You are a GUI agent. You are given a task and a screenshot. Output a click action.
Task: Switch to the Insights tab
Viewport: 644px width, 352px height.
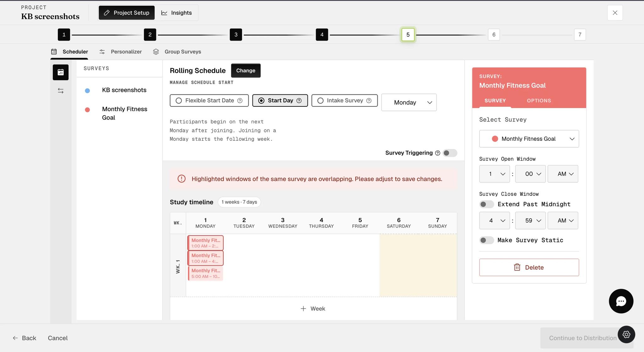tap(176, 13)
